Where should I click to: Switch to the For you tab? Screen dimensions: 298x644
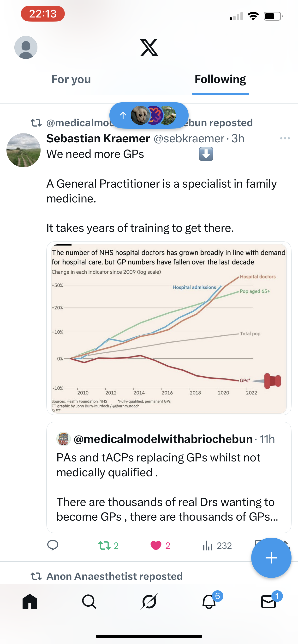[71, 80]
